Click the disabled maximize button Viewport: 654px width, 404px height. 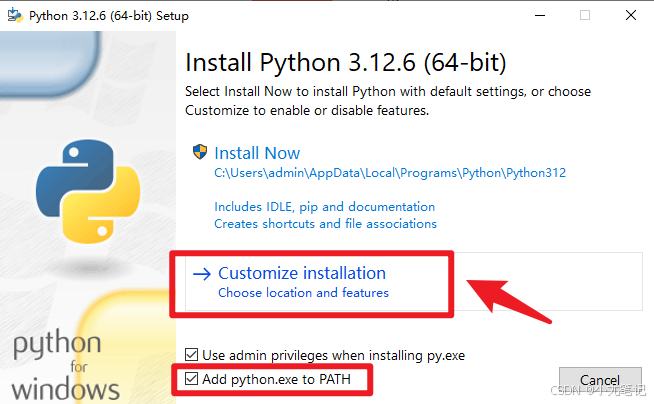point(585,15)
